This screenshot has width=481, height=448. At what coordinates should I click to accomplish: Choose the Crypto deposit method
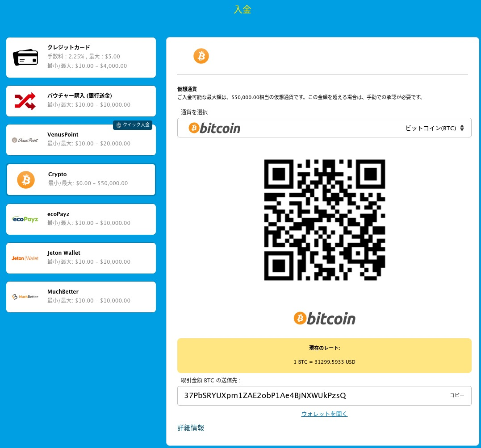point(81,179)
